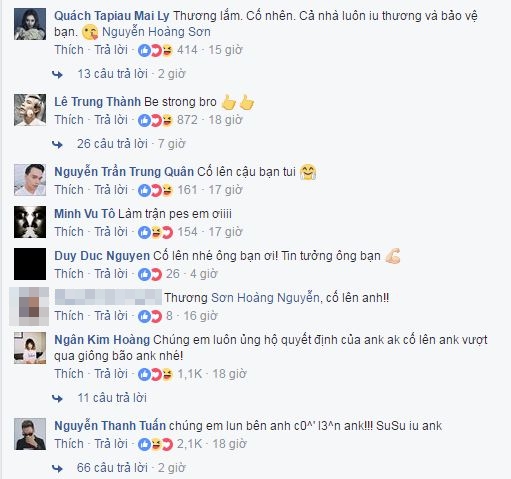The image size is (511, 479).
Task: Click Trả lời on Ngân Kim Hoàng's comment
Action: point(111,374)
